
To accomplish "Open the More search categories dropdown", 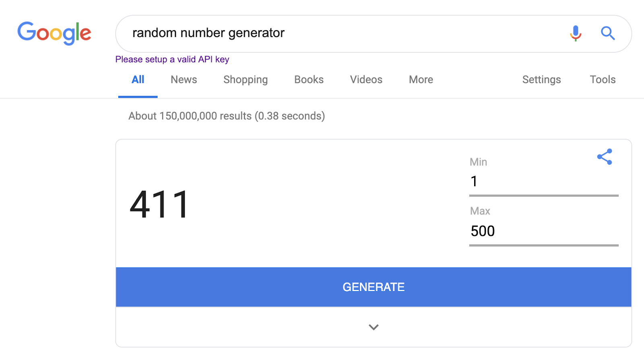I will point(421,80).
